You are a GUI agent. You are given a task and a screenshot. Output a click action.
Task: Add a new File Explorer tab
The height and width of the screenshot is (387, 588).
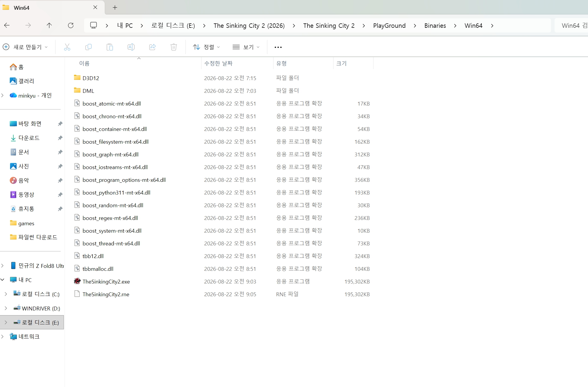click(115, 8)
